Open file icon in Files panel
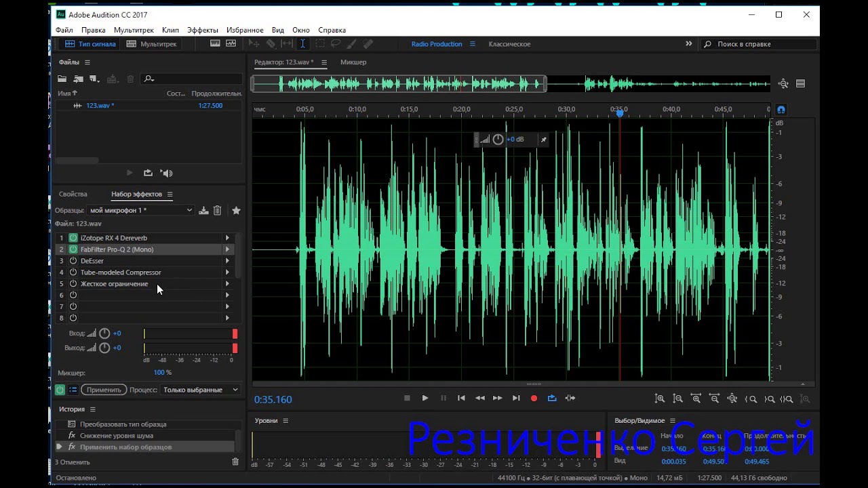 click(62, 79)
